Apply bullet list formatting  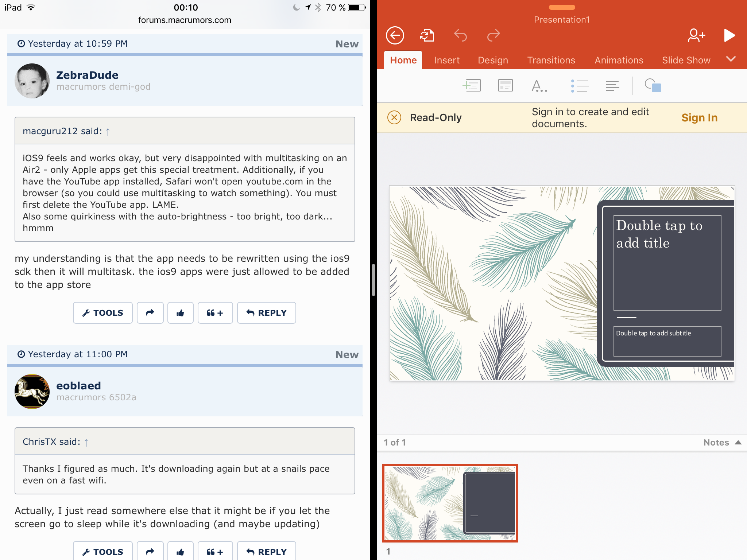[x=579, y=86]
